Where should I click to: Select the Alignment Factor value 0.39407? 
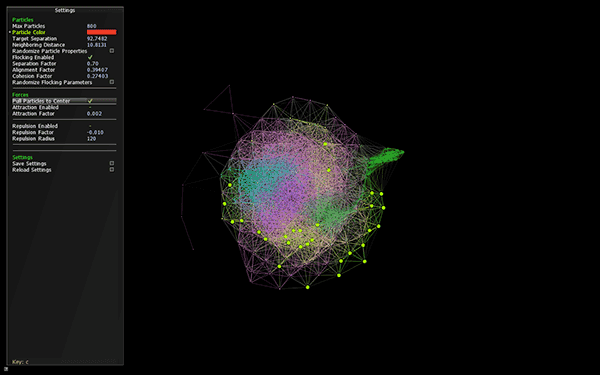(x=97, y=70)
